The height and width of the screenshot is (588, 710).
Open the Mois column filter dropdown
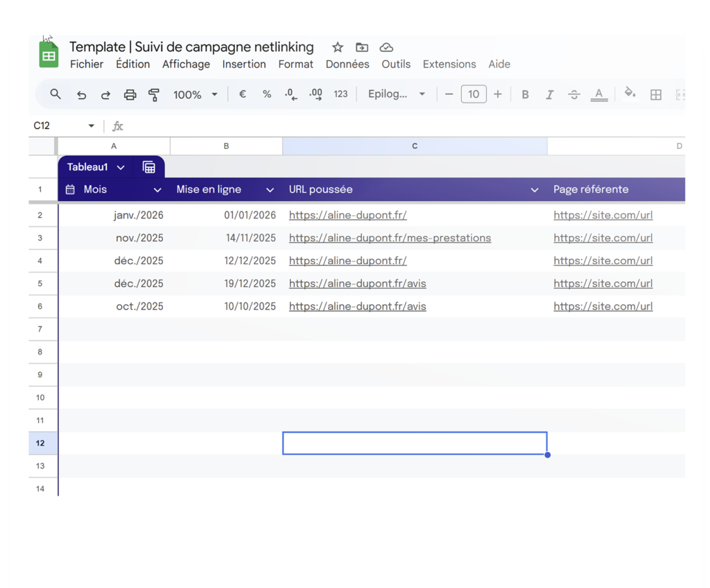point(157,190)
